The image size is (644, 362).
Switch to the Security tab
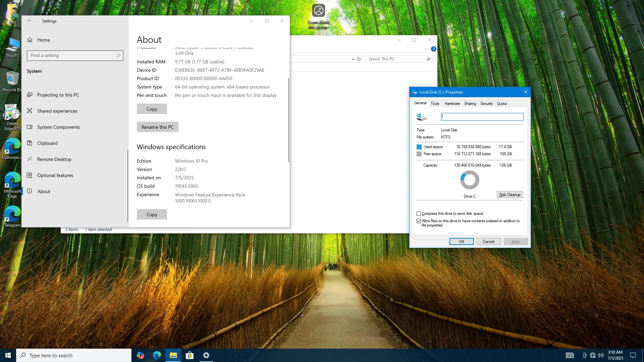pos(486,104)
